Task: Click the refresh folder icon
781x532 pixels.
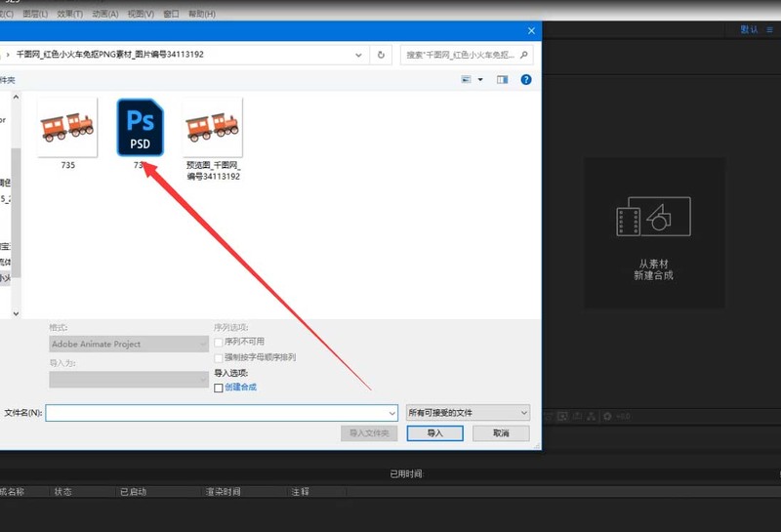Action: pyautogui.click(x=381, y=55)
